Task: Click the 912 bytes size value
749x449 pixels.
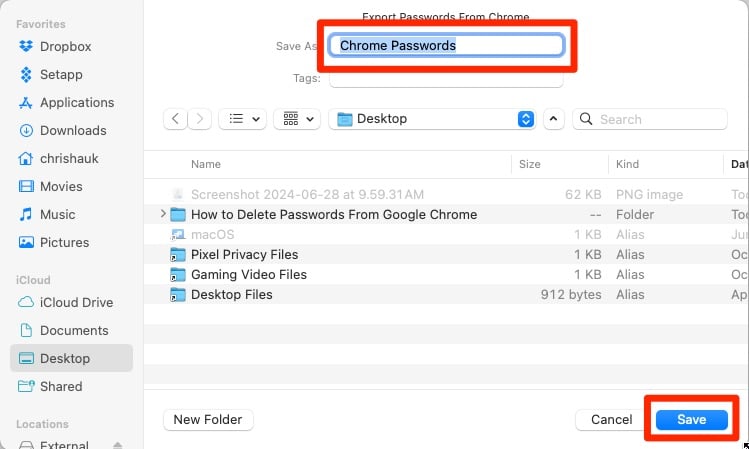Action: pos(571,295)
